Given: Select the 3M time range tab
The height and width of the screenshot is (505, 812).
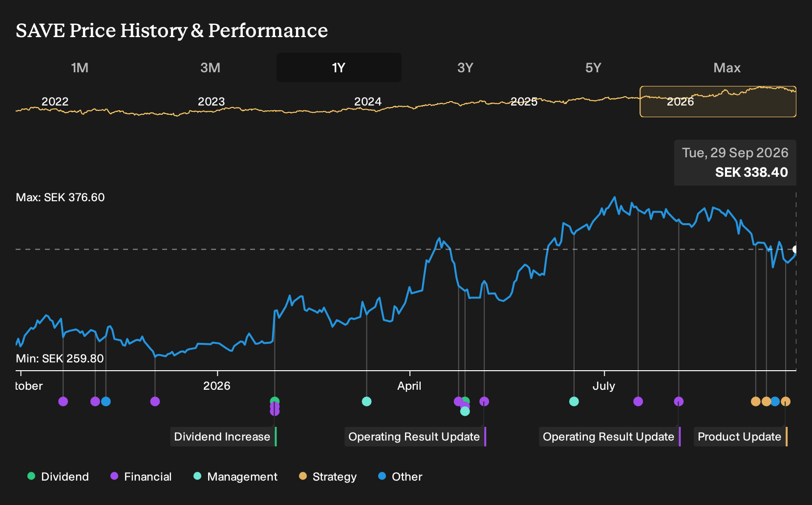Looking at the screenshot, I should [x=210, y=67].
